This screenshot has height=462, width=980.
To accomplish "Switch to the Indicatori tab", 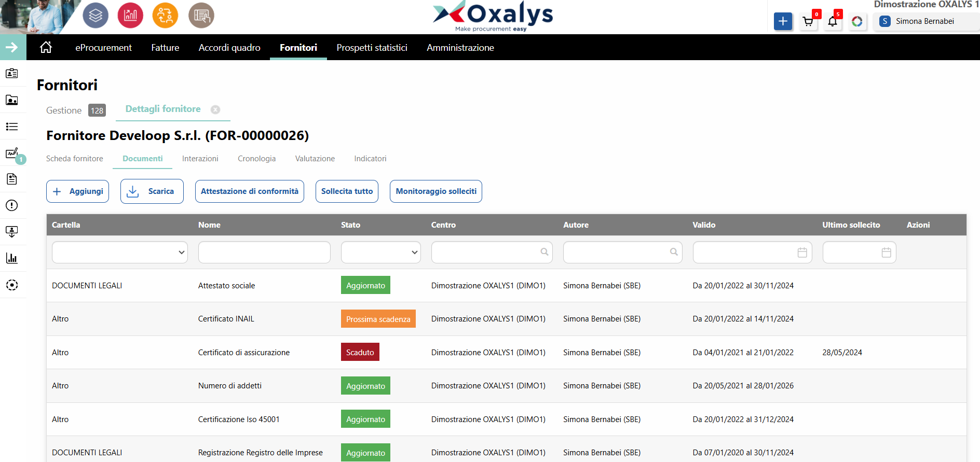I will (370, 159).
